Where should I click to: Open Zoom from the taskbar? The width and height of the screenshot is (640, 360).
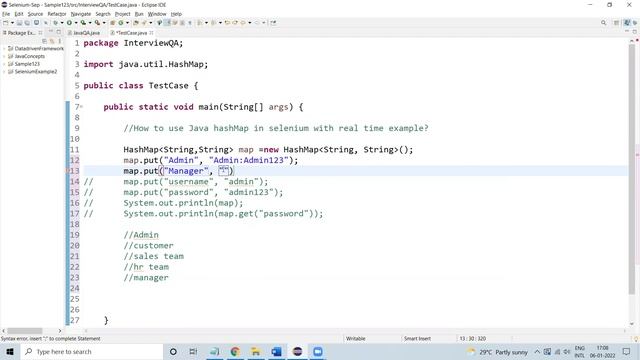(x=318, y=351)
